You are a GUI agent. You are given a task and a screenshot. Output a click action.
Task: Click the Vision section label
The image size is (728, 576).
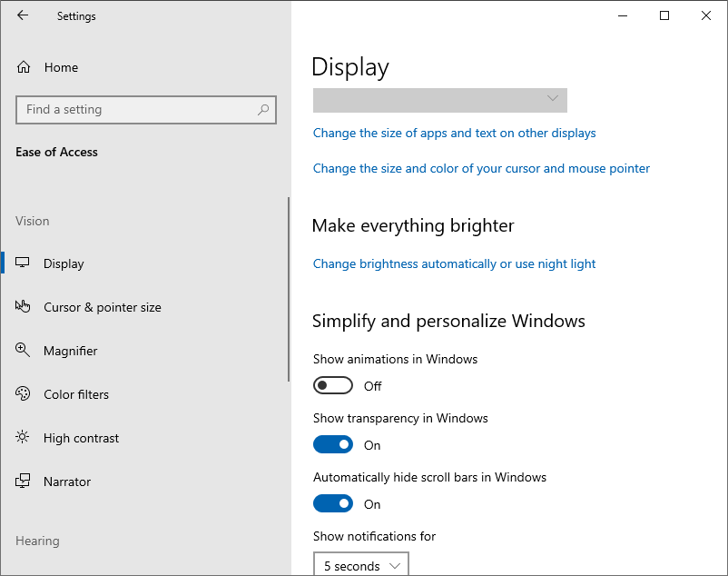click(32, 221)
